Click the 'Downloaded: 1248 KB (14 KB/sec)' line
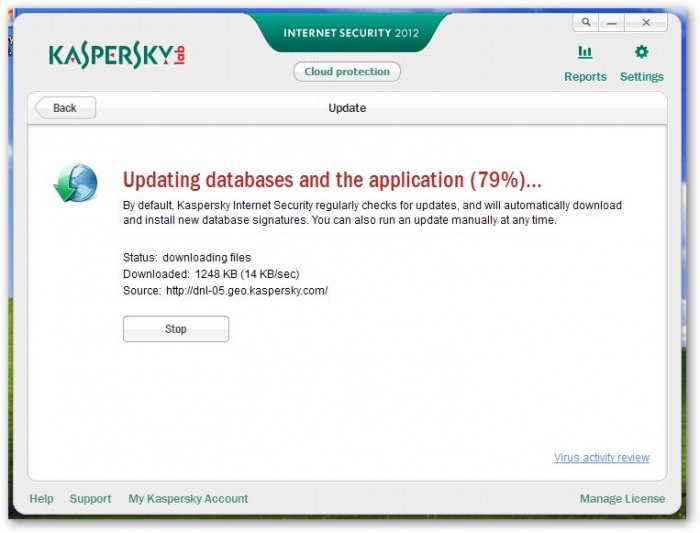 tap(211, 274)
